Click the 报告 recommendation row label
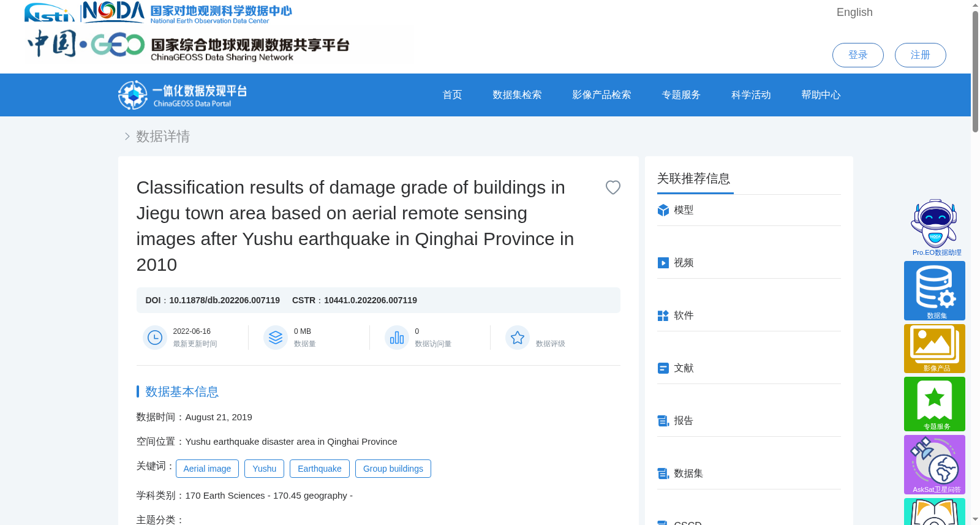 [684, 421]
